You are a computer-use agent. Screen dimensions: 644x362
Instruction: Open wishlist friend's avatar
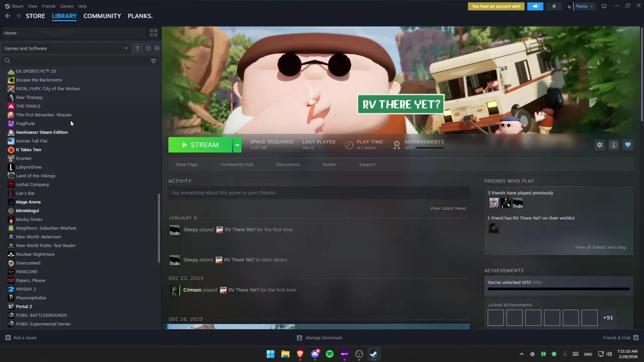(x=494, y=228)
